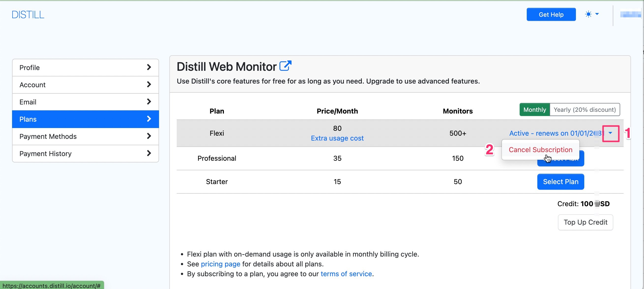Expand Flexi plan subscription dropdown arrow
Screen dimensions: 644x289
click(x=610, y=133)
